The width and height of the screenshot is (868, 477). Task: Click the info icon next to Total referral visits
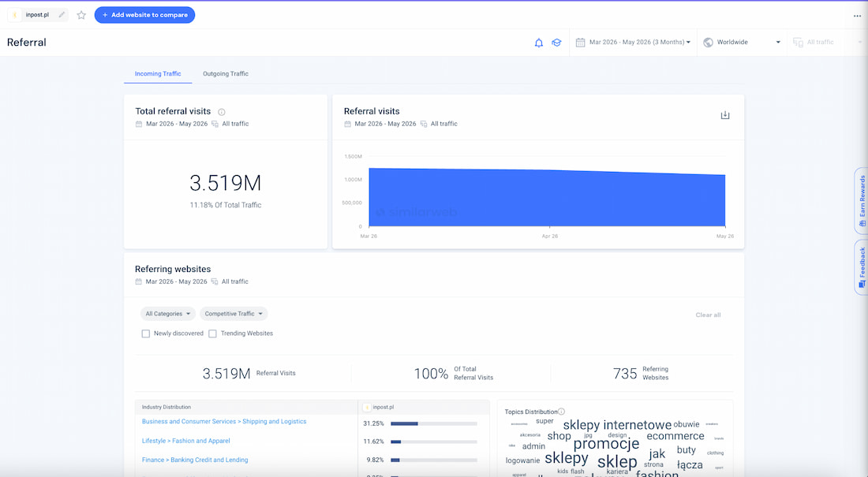point(222,112)
